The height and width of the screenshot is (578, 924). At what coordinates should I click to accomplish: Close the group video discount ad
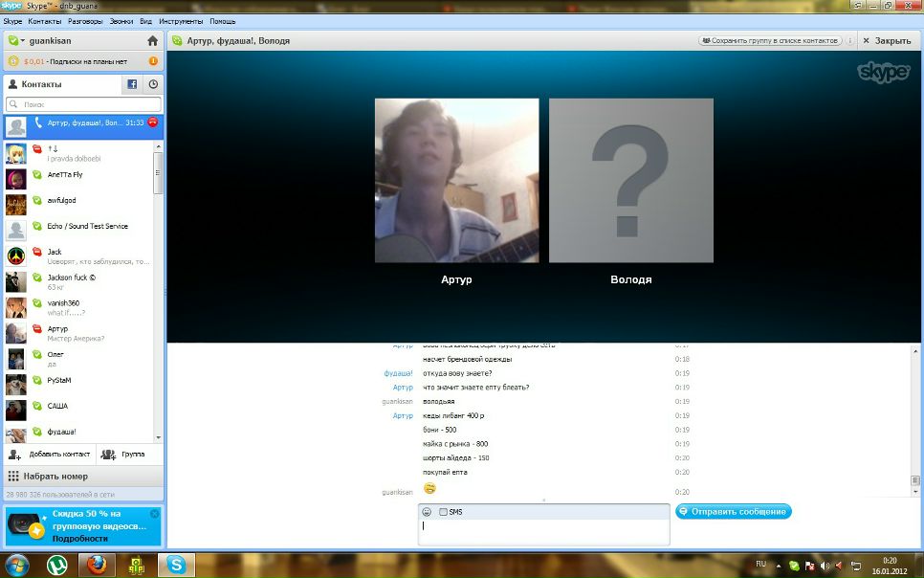click(155, 513)
